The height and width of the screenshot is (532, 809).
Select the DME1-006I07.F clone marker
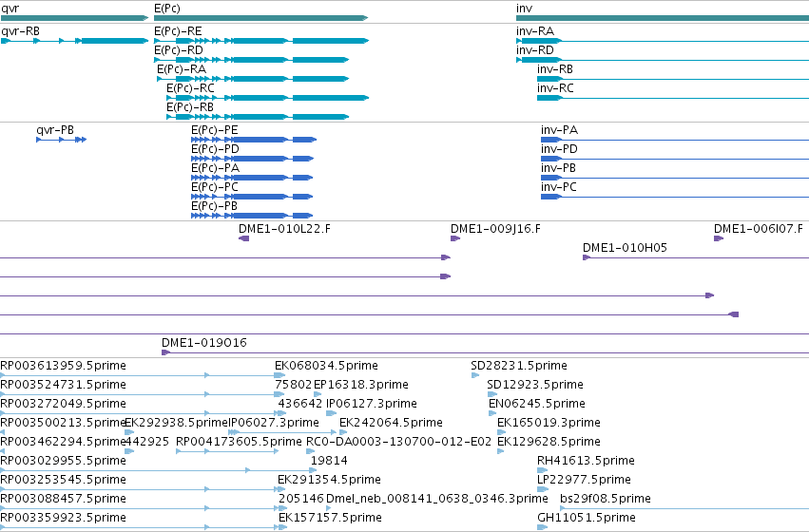pos(718,238)
